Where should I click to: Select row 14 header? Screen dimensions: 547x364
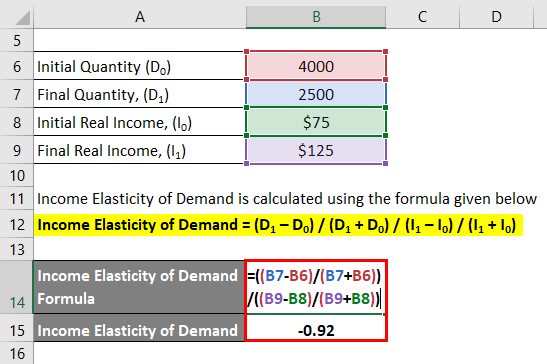[x=17, y=287]
